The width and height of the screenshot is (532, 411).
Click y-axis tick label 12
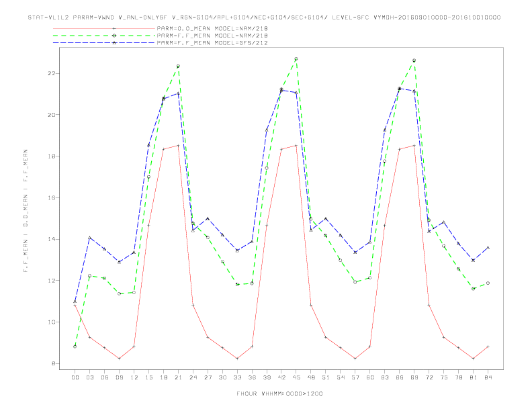click(51, 281)
